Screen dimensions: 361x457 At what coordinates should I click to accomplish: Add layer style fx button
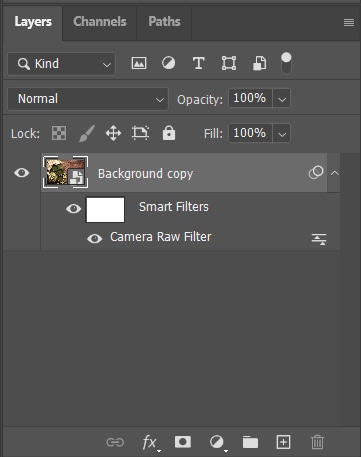150,443
